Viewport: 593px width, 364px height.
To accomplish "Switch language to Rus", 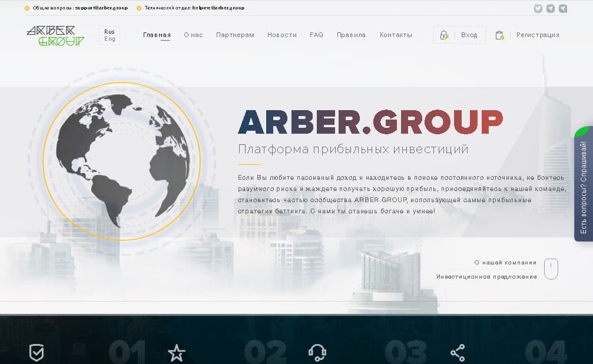I will (x=110, y=31).
